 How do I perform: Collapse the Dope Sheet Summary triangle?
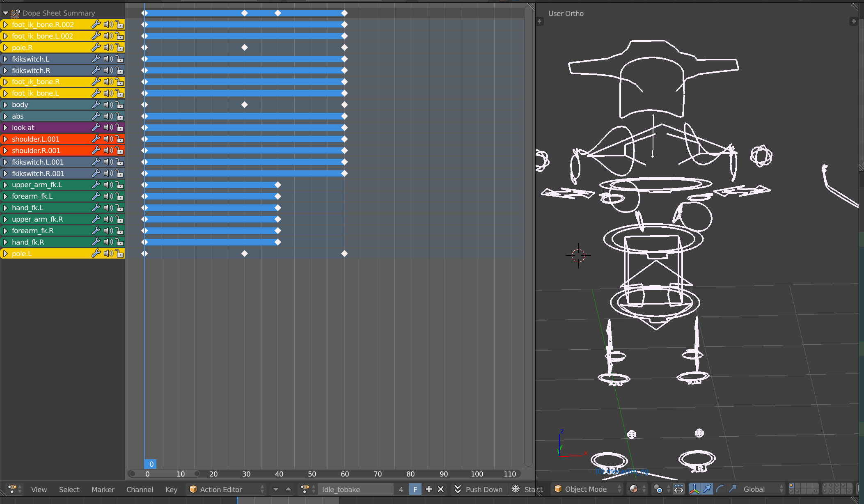click(5, 13)
